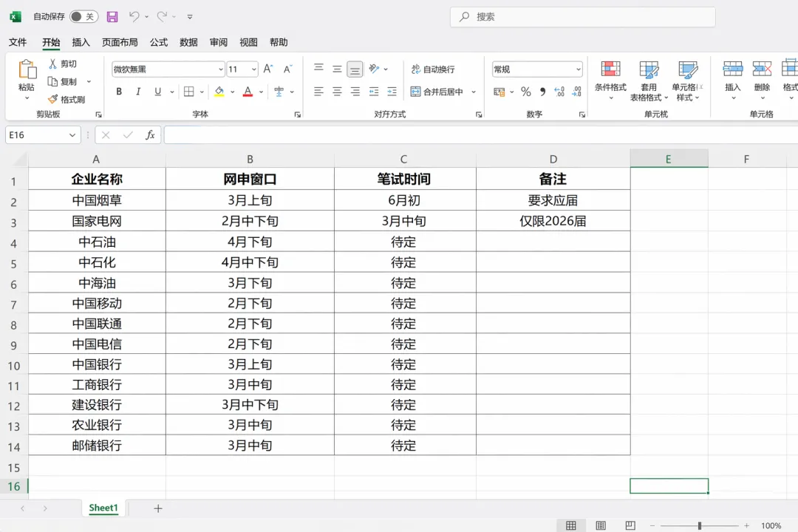Open Format as Table (套用表格格式)

pos(649,81)
